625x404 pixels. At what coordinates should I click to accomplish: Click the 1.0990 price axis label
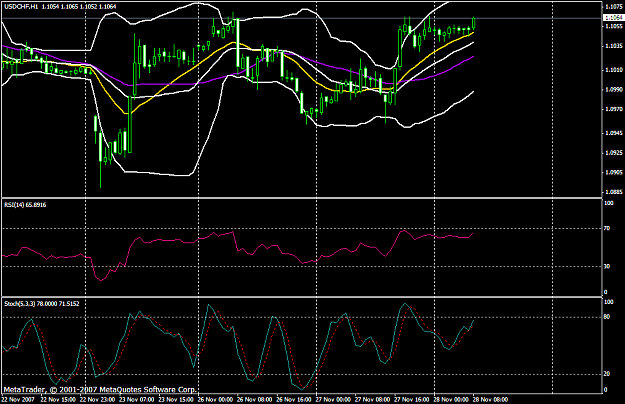pos(614,90)
